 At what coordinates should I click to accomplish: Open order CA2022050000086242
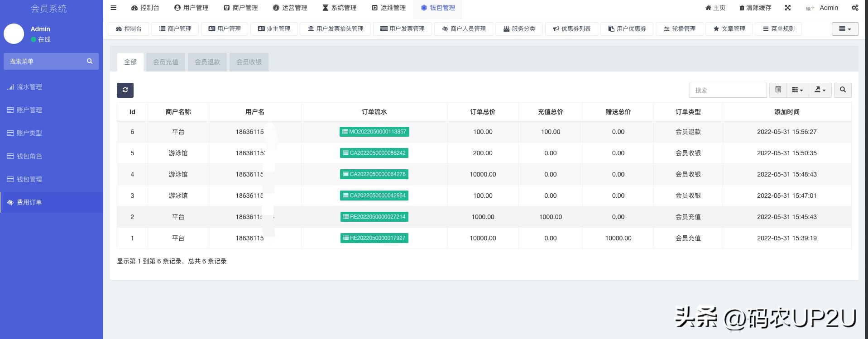coord(374,153)
